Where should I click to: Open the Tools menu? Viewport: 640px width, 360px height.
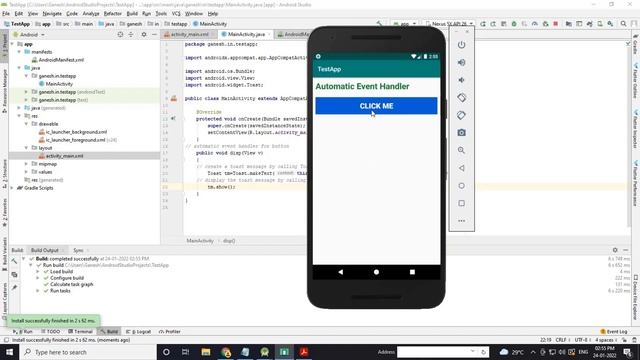point(161,13)
